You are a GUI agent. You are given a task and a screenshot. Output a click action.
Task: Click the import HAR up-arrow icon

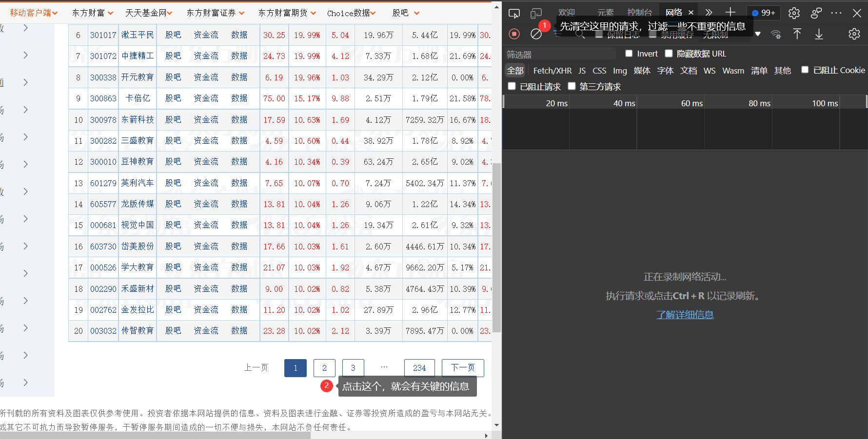797,34
